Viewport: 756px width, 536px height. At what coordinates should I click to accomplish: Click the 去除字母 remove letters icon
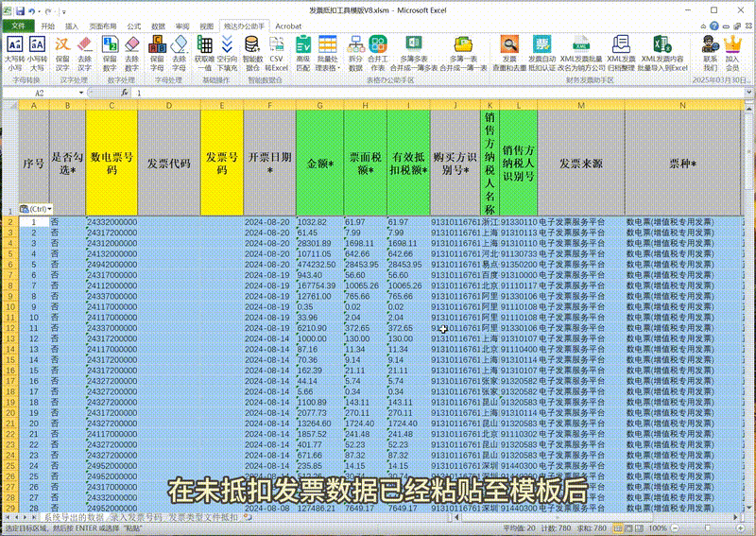(180, 44)
